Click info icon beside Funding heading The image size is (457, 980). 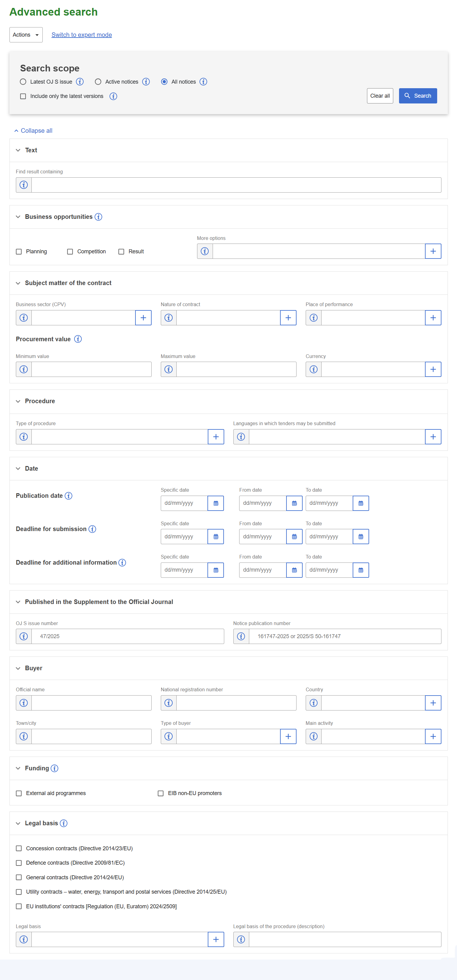[x=55, y=768]
